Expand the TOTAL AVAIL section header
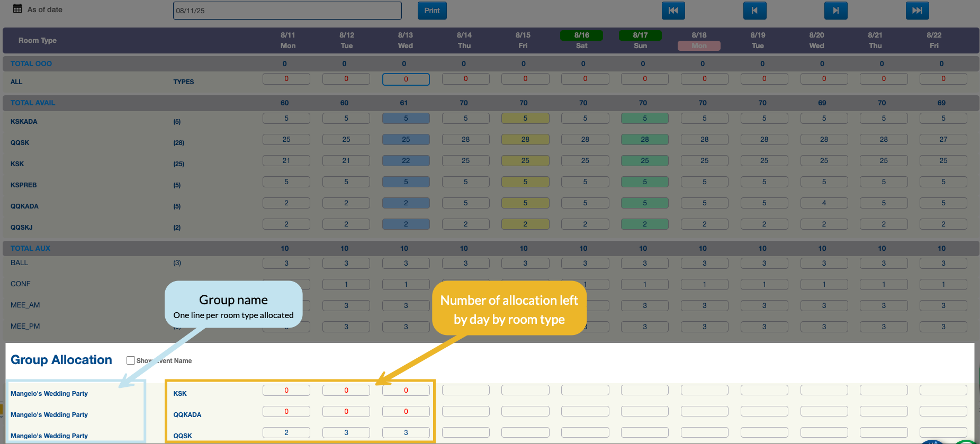This screenshot has width=980, height=444. point(33,103)
